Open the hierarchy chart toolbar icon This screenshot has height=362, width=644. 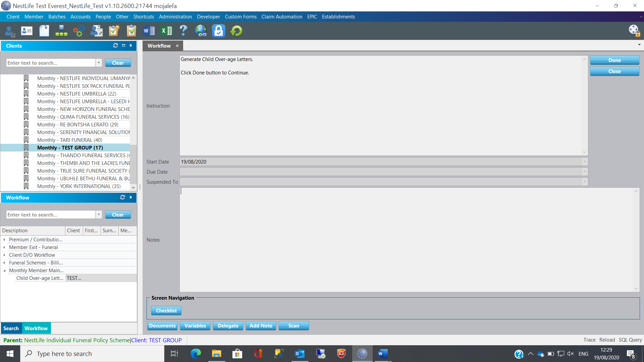tap(61, 31)
